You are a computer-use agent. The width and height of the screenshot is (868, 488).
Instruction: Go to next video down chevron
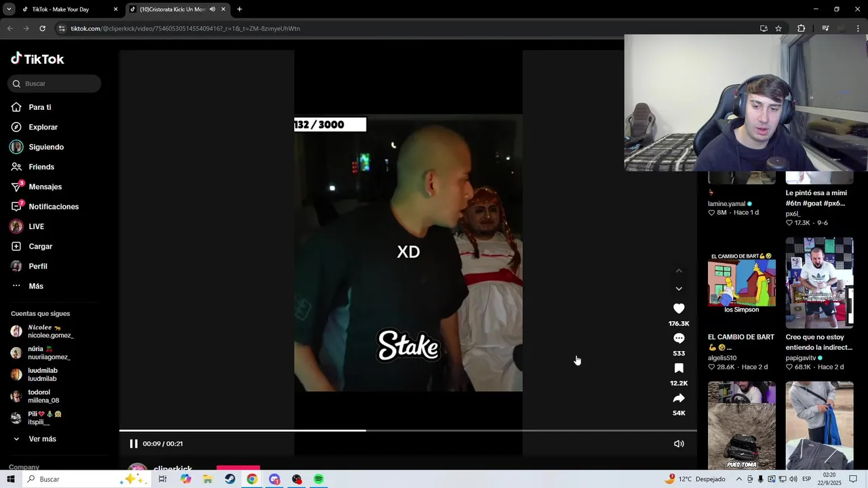point(679,289)
